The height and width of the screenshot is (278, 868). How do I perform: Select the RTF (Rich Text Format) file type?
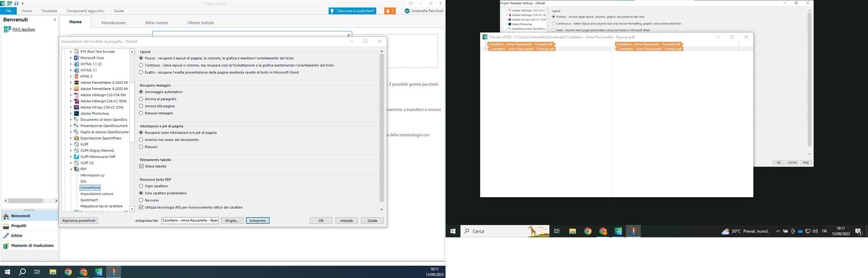97,52
